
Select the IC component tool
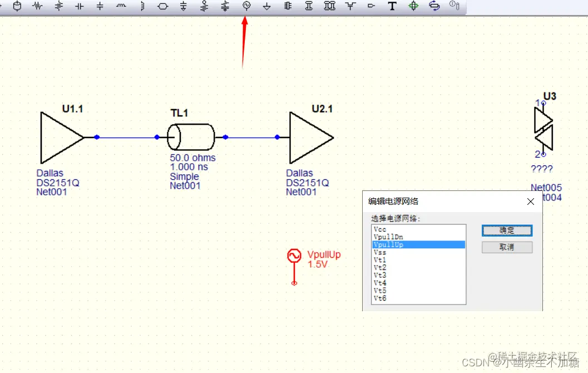[x=288, y=6]
